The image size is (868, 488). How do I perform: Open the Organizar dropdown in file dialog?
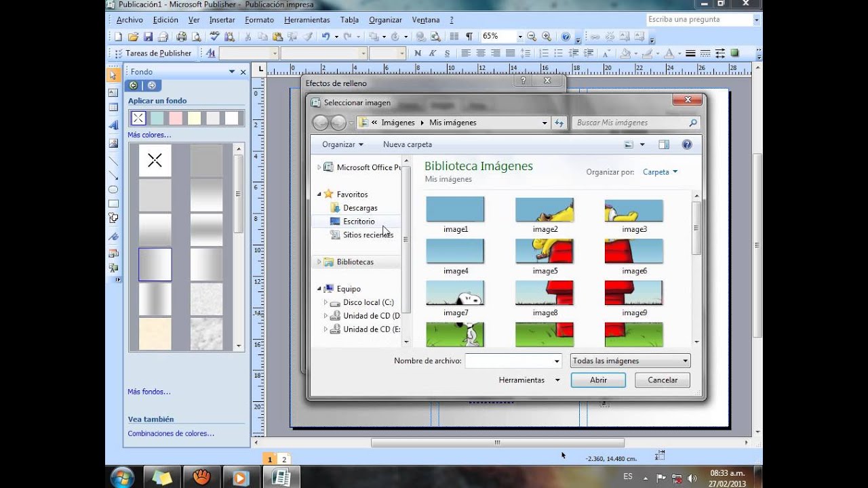342,144
